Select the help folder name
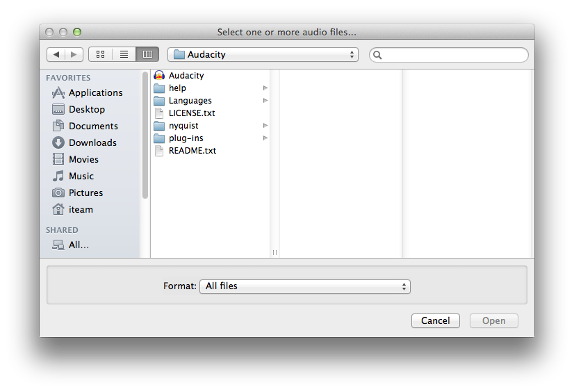Viewport: 574px width, 392px height. coord(177,88)
